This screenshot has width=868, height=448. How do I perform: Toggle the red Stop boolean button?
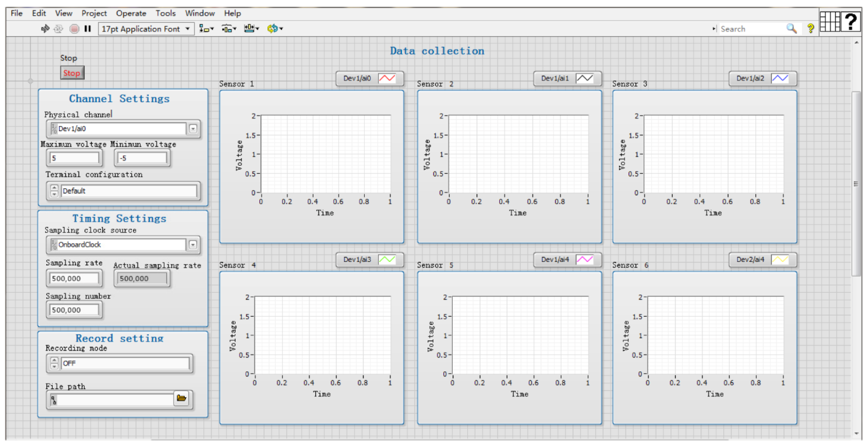click(x=72, y=73)
